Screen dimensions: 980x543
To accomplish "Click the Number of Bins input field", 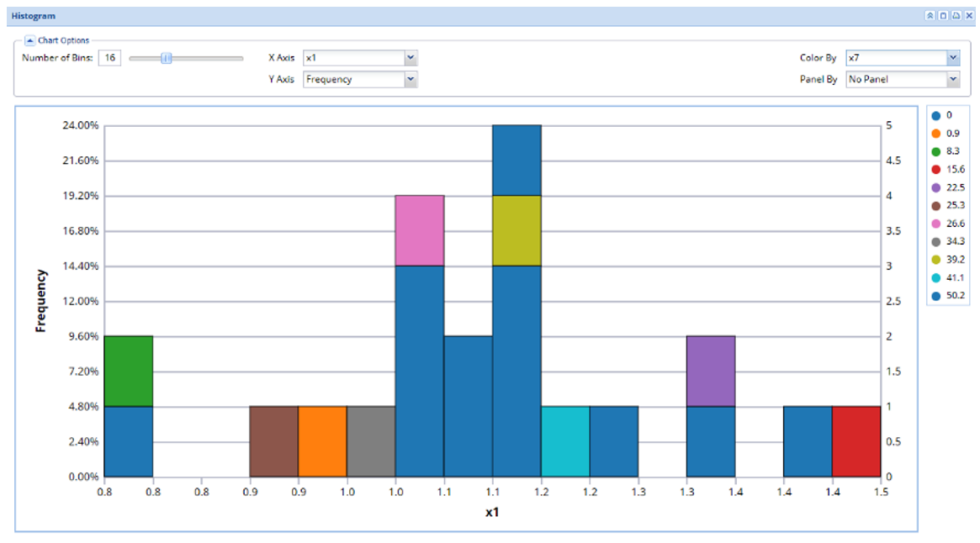I will tap(109, 58).
